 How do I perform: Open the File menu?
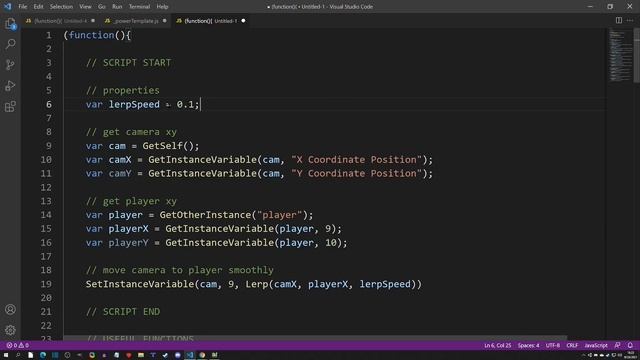[x=23, y=7]
